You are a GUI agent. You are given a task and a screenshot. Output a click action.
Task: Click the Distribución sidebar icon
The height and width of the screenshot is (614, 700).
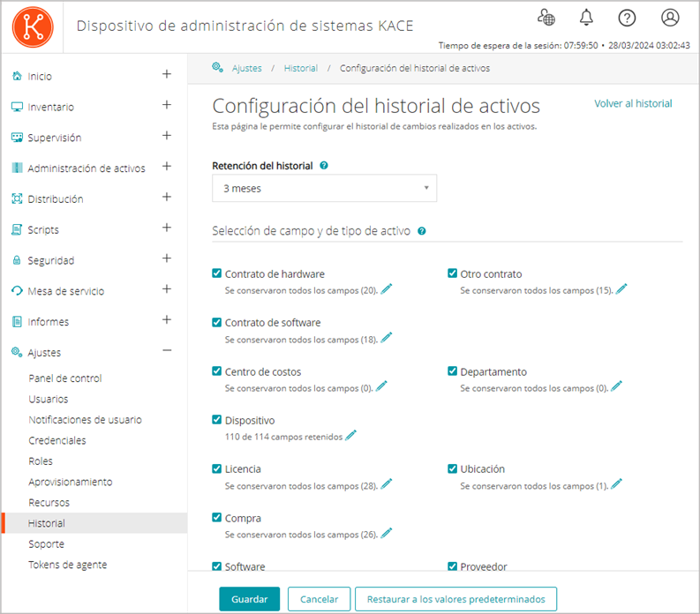click(17, 198)
